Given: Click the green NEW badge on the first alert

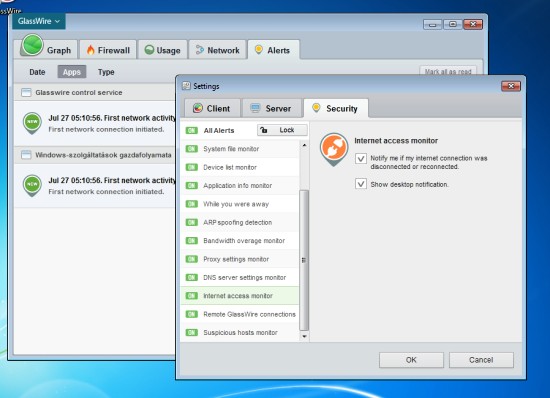Looking at the screenshot, I should coord(32,123).
